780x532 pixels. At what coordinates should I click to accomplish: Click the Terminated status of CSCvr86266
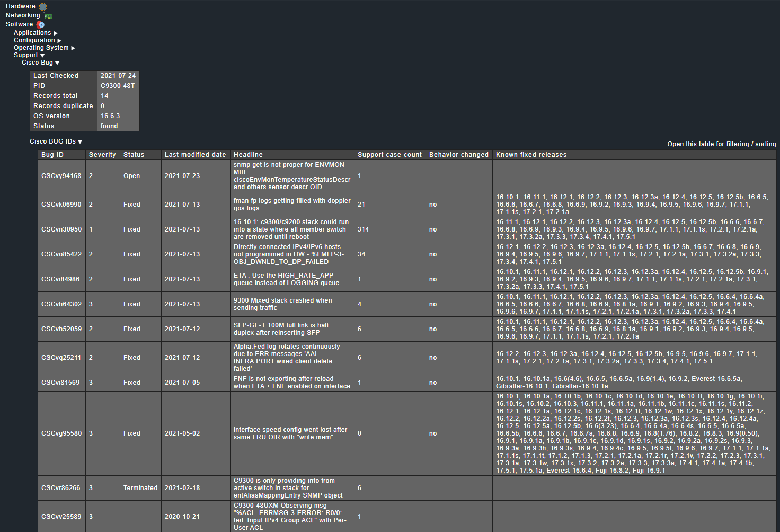140,488
